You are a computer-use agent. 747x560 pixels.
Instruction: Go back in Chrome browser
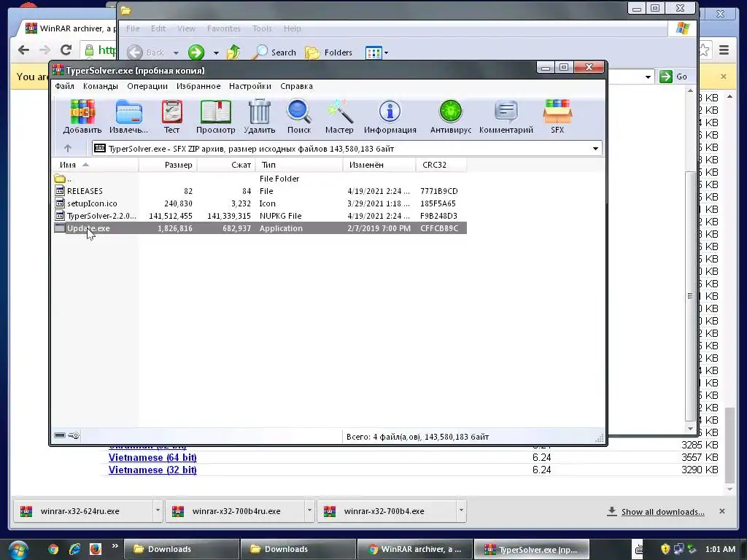coord(23,50)
